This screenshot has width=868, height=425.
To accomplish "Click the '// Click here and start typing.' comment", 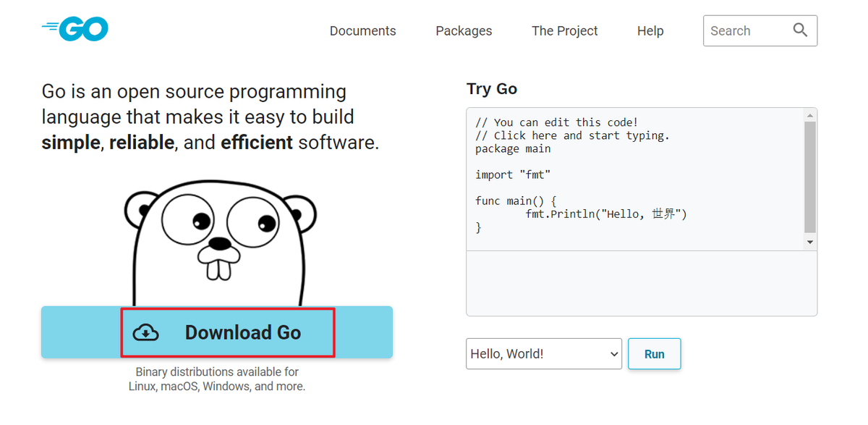I will 572,135.
